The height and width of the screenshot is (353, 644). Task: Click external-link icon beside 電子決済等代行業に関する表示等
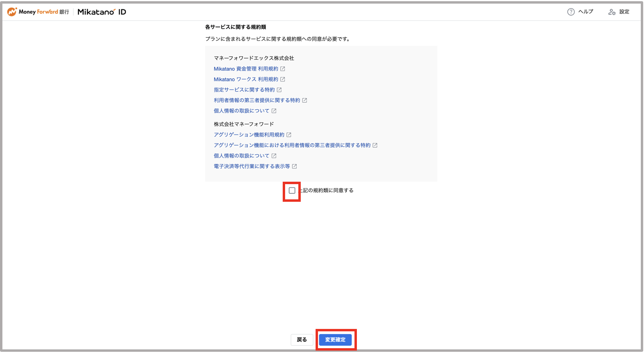coord(295,166)
